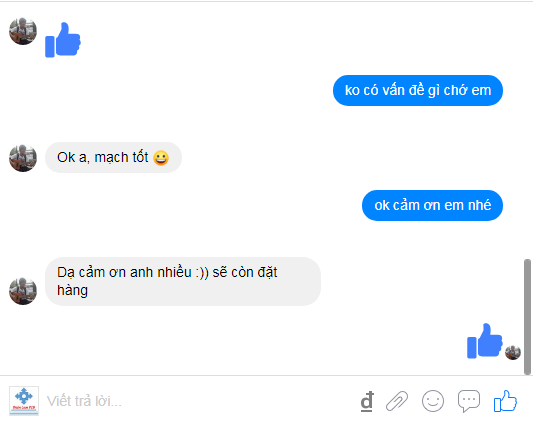Send a thumbs-up from the reply bar
This screenshot has height=428, width=533.
505,401
